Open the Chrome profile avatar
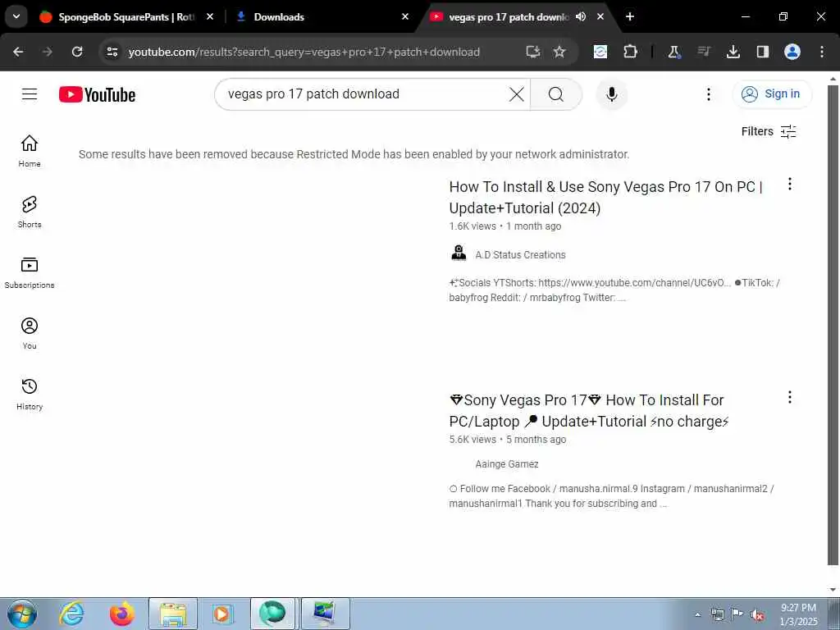 pos(792,52)
